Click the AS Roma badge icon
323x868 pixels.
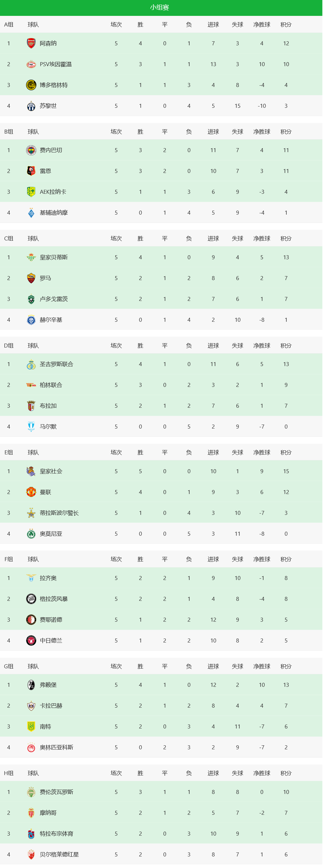31,278
